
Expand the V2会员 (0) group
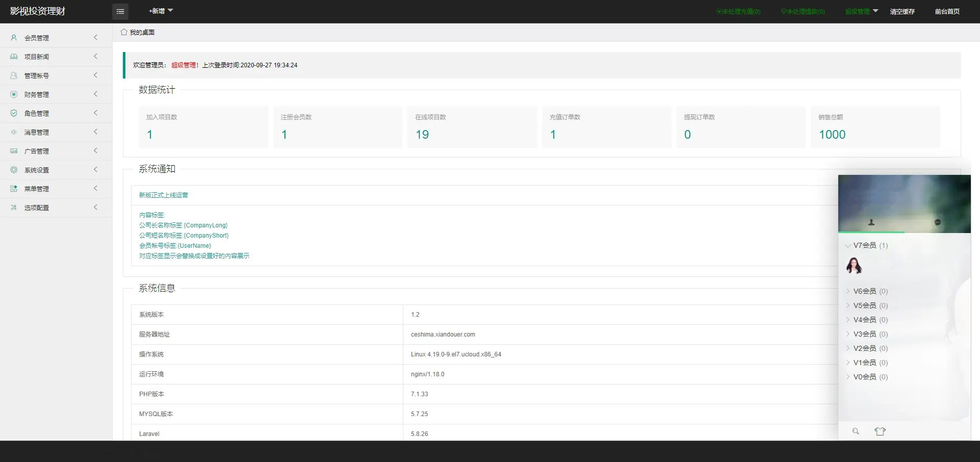tap(866, 348)
